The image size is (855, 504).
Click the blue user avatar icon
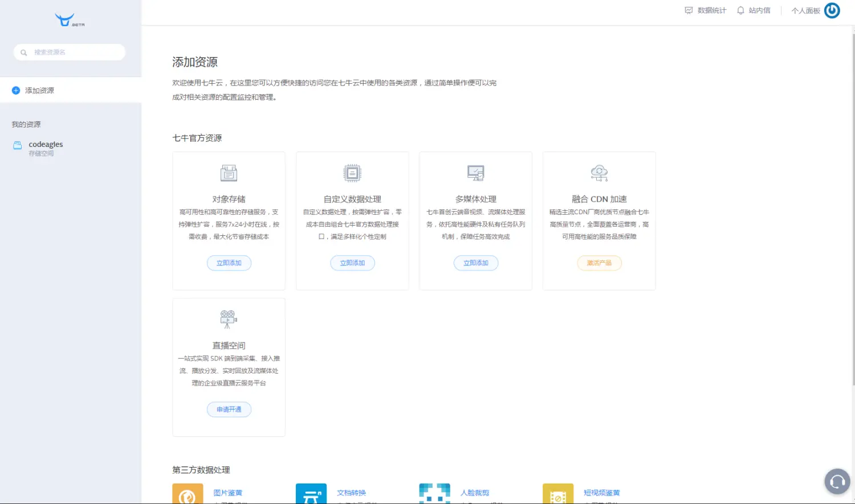(832, 10)
